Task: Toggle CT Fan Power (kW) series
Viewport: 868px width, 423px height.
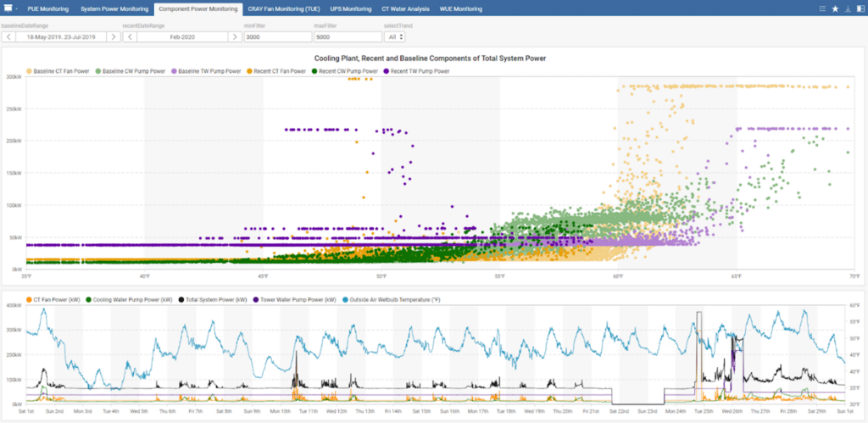Action: pyautogui.click(x=53, y=299)
